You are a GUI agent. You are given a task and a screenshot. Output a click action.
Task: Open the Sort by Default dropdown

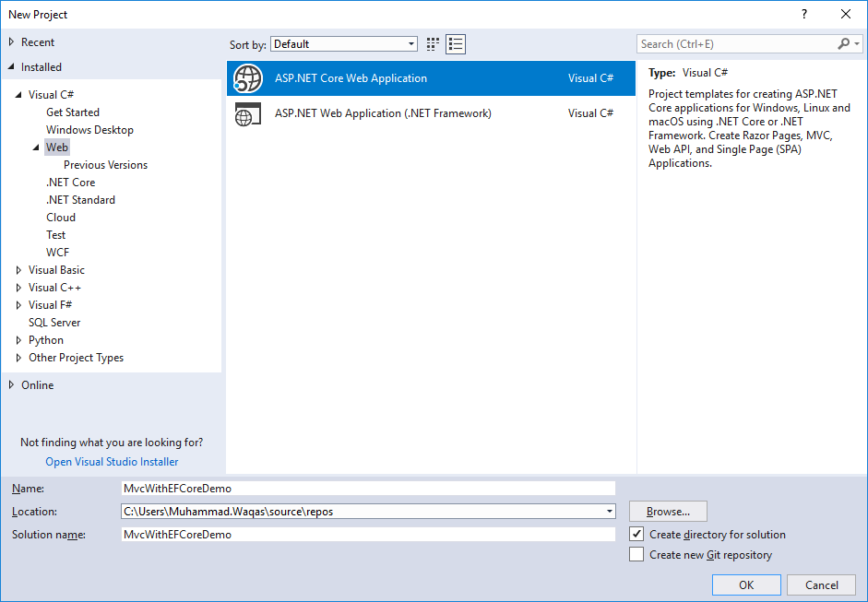tap(344, 44)
